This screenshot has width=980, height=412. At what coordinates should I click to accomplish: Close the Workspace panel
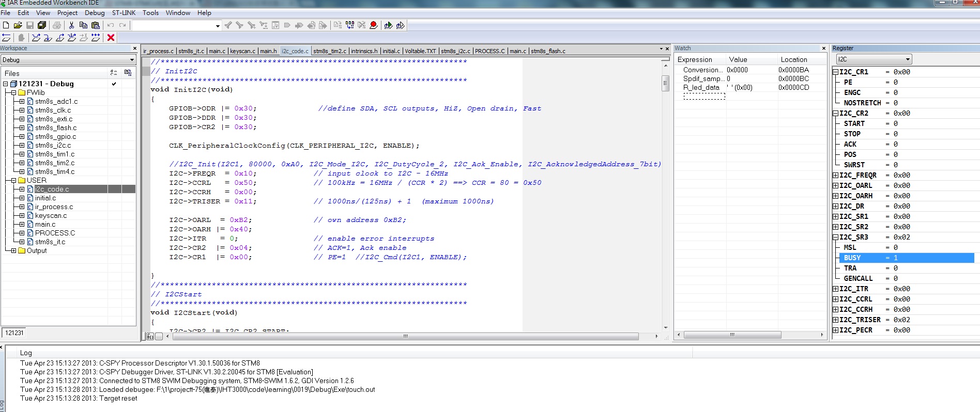135,49
